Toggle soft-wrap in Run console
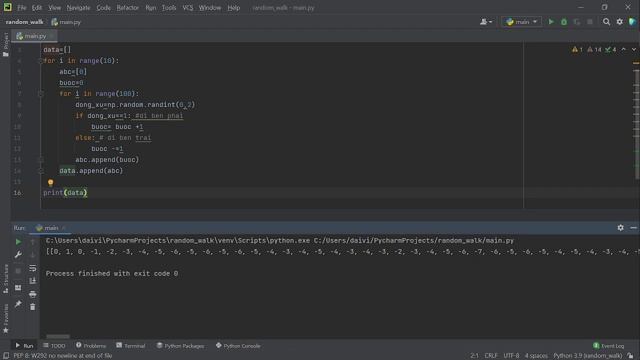The width and height of the screenshot is (640, 360). click(x=33, y=268)
